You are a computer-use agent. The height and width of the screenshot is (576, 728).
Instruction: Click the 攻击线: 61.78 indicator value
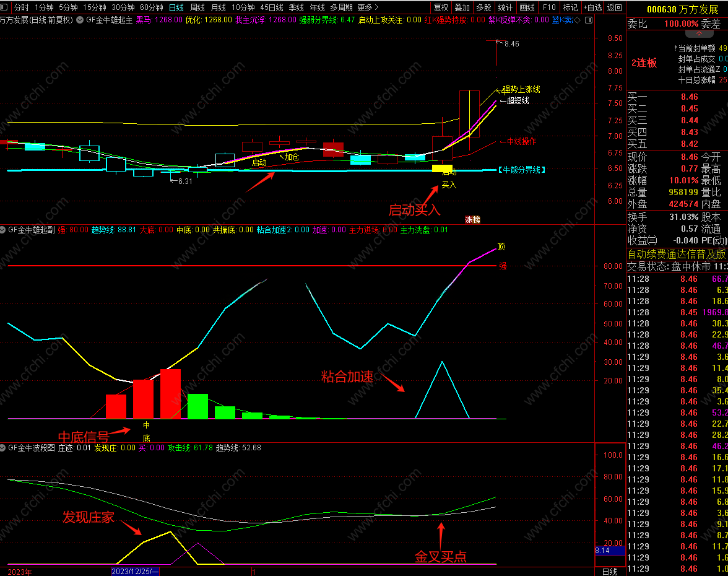(x=191, y=448)
